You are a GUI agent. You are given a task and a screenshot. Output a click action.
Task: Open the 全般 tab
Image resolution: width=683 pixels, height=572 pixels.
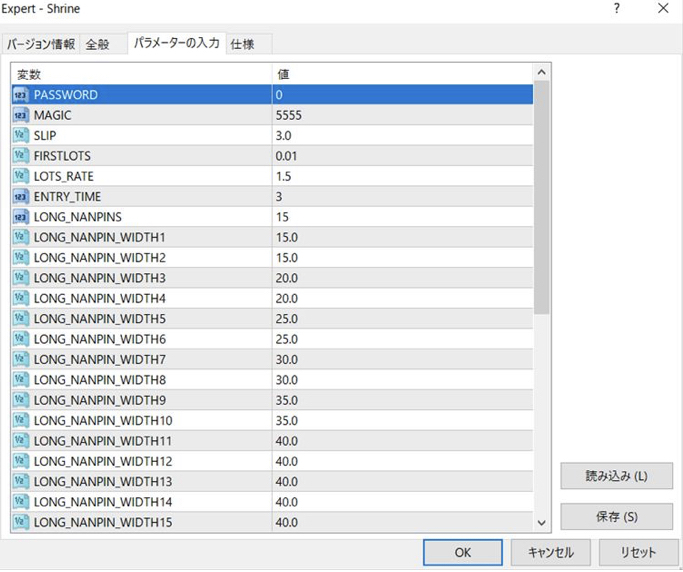[x=98, y=44]
